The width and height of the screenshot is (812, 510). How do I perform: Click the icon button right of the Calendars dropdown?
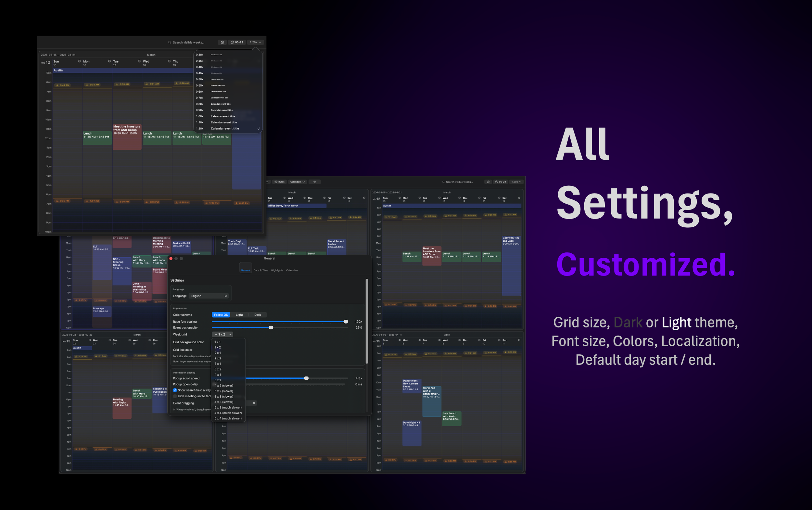pos(315,182)
